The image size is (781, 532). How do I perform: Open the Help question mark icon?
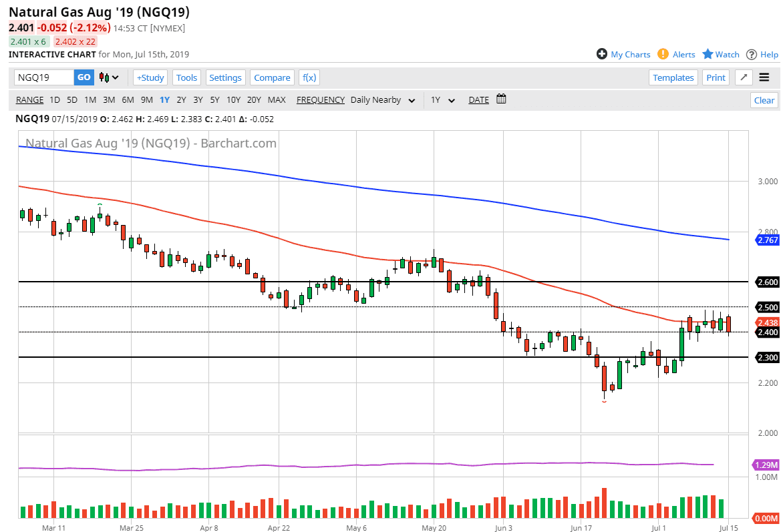(x=752, y=54)
